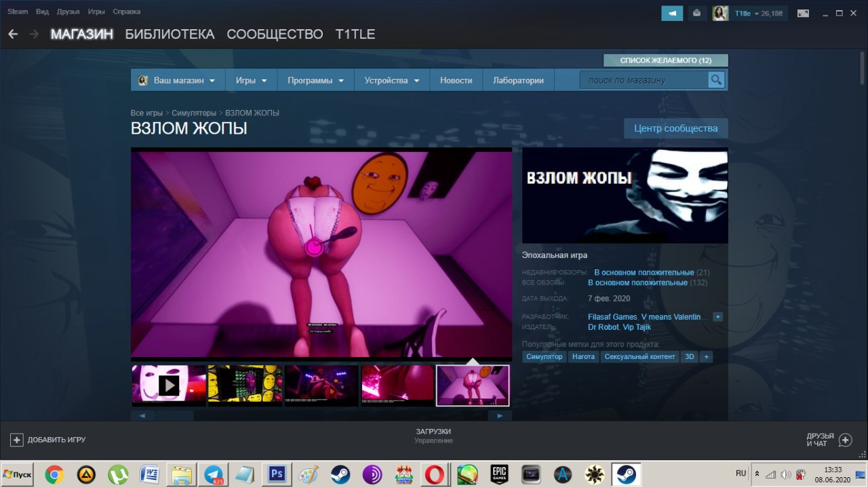Screen dimensions: 868x488
Task: Open the Игры menu
Action: point(96,12)
